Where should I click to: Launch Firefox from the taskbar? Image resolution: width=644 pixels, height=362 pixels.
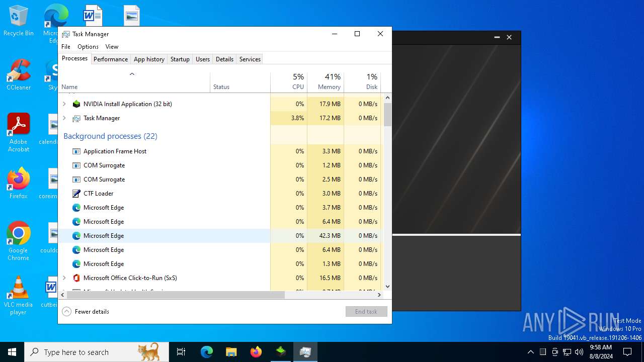[256, 352]
